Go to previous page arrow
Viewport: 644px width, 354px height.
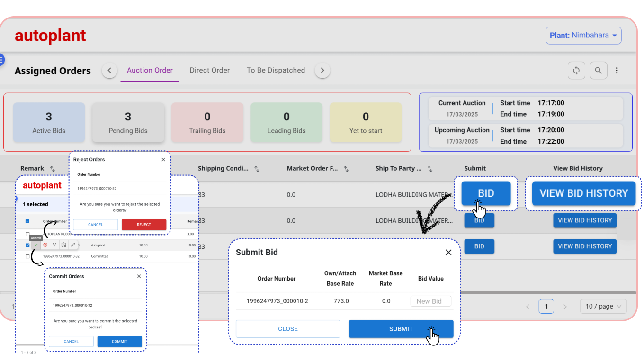528,307
